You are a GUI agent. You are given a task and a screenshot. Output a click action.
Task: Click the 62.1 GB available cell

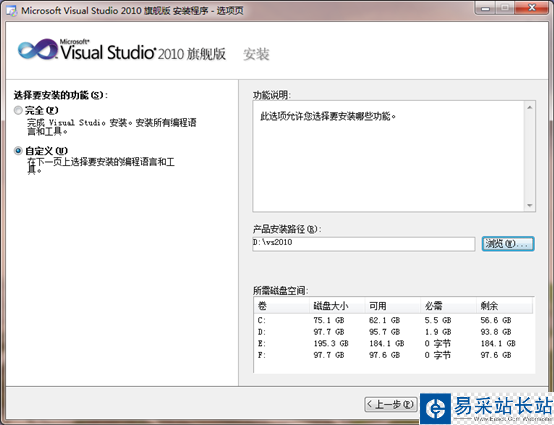(384, 320)
